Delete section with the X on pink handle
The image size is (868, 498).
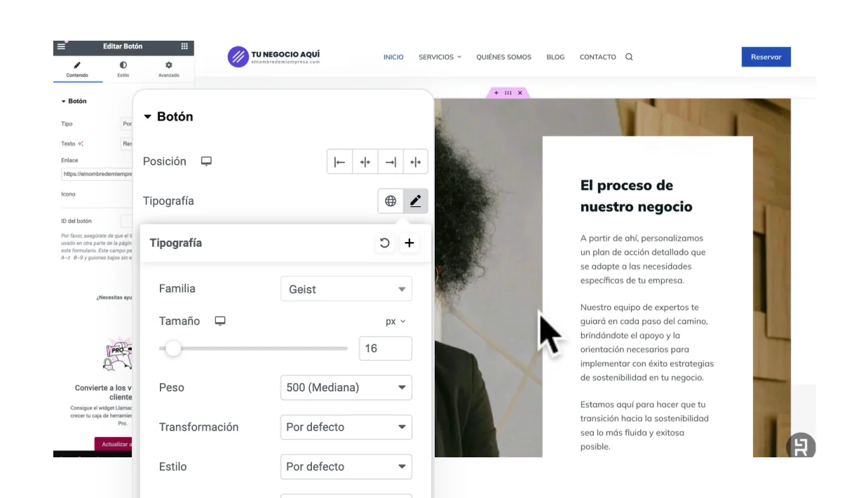click(520, 93)
